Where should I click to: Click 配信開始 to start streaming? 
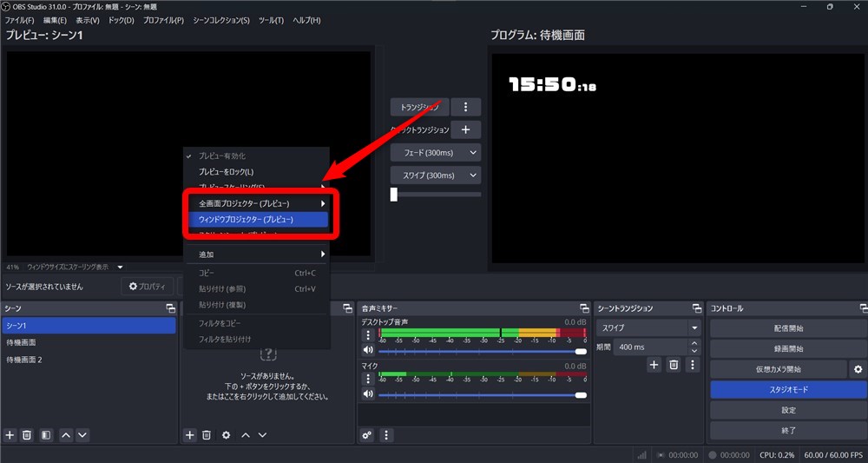[x=788, y=328]
